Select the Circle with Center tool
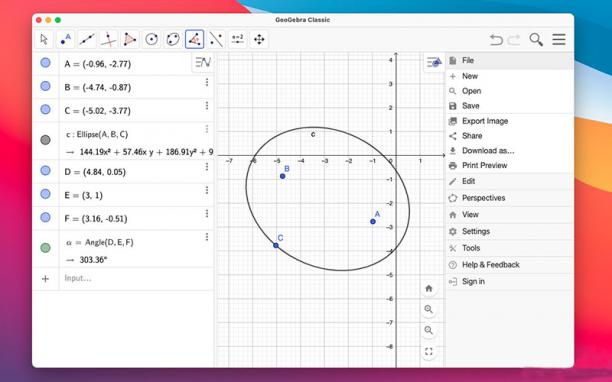Image resolution: width=612 pixels, height=382 pixels. pos(151,39)
